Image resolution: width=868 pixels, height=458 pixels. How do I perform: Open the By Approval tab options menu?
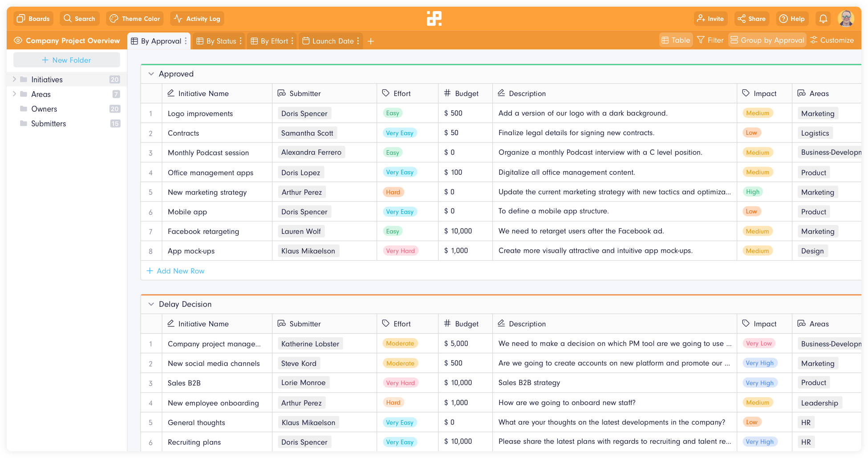[x=186, y=41]
